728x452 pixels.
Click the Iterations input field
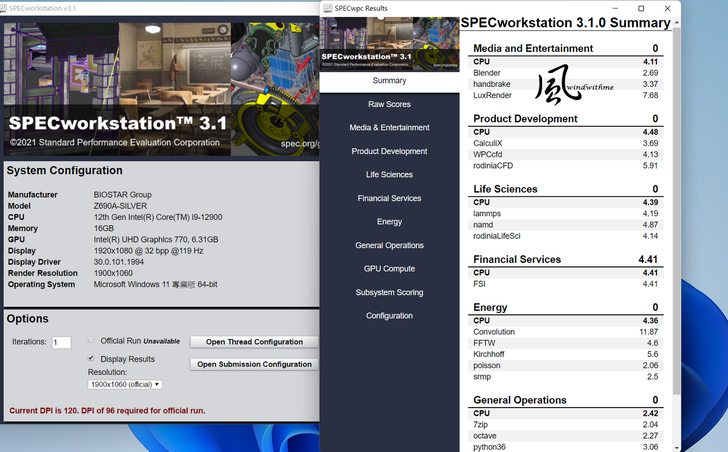(x=61, y=342)
